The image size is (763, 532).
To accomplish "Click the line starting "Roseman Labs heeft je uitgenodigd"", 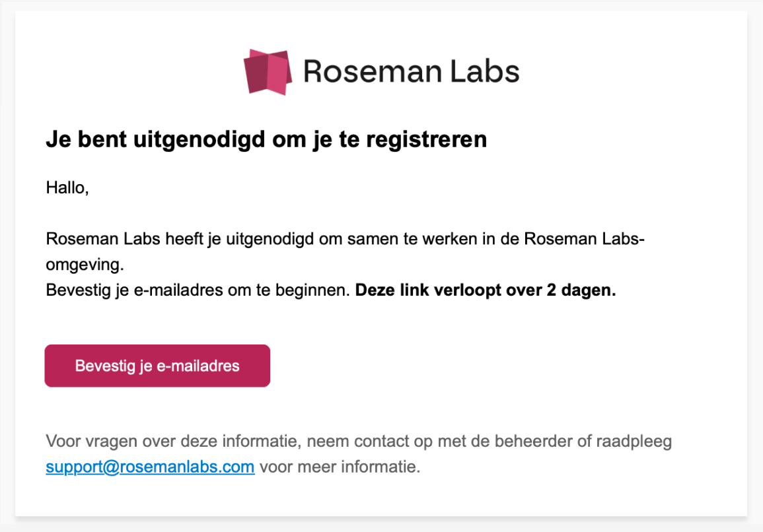I will pyautogui.click(x=345, y=239).
